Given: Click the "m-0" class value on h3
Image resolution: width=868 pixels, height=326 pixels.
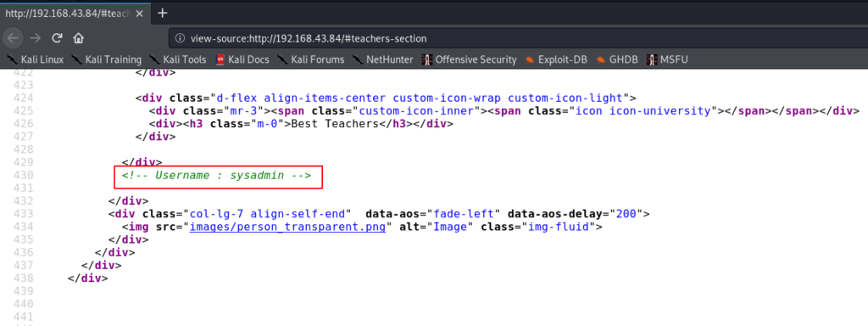Looking at the screenshot, I should coord(267,124).
